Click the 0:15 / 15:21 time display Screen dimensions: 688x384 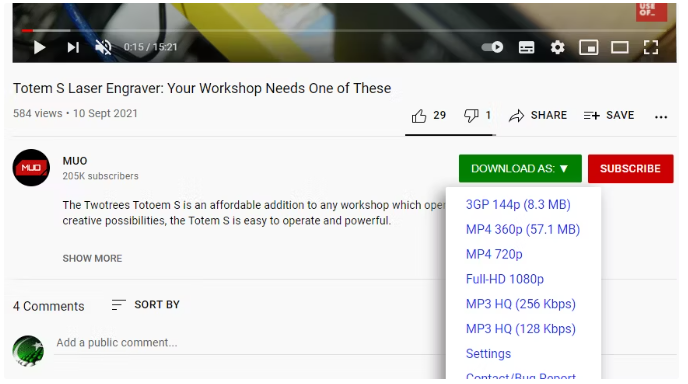point(150,47)
